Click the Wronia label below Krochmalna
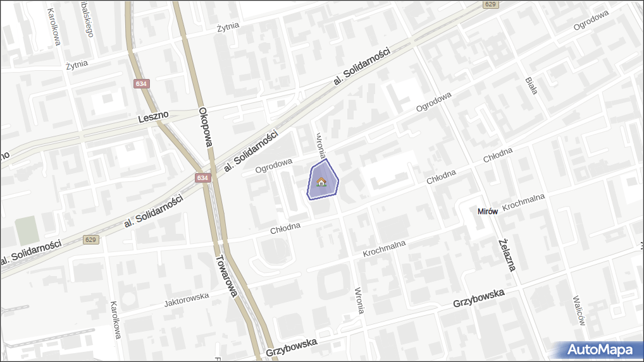 (359, 300)
